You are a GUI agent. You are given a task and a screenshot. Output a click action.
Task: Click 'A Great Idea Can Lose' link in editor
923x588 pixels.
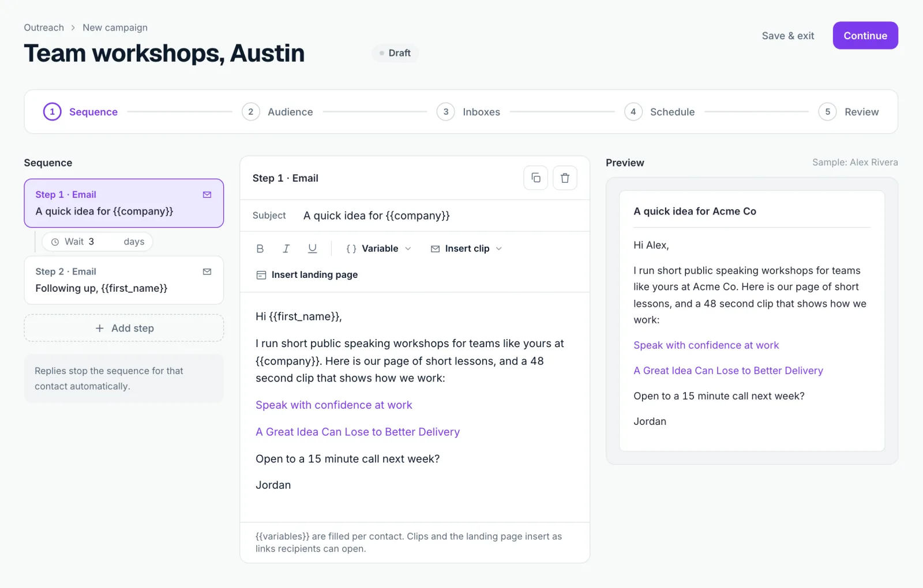click(358, 432)
